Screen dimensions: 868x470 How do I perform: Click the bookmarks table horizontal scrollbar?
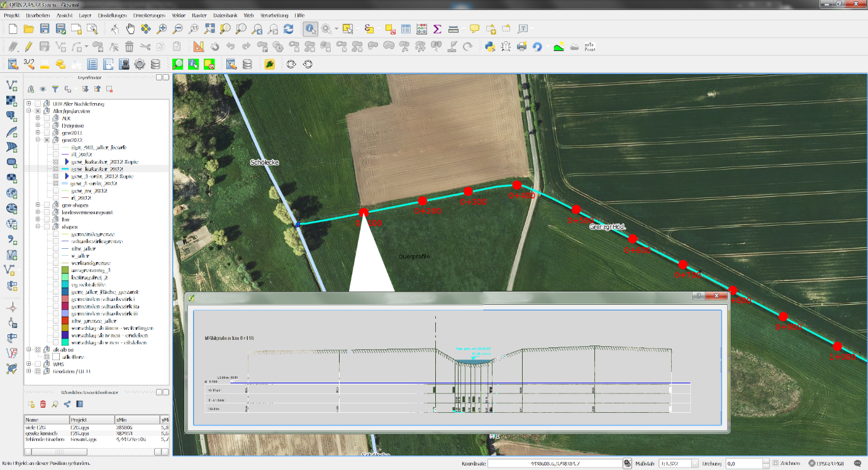(96, 452)
